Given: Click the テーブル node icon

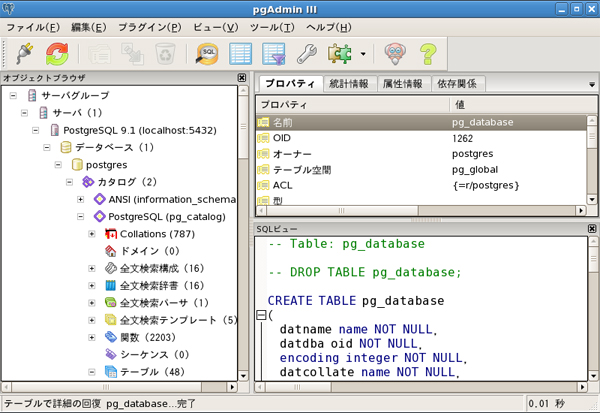Looking at the screenshot, I should click(x=111, y=372).
